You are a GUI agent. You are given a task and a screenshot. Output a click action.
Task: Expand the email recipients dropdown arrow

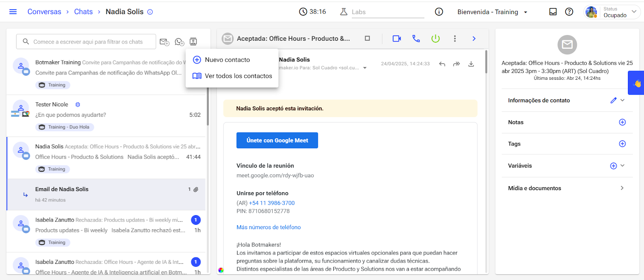[x=365, y=68]
